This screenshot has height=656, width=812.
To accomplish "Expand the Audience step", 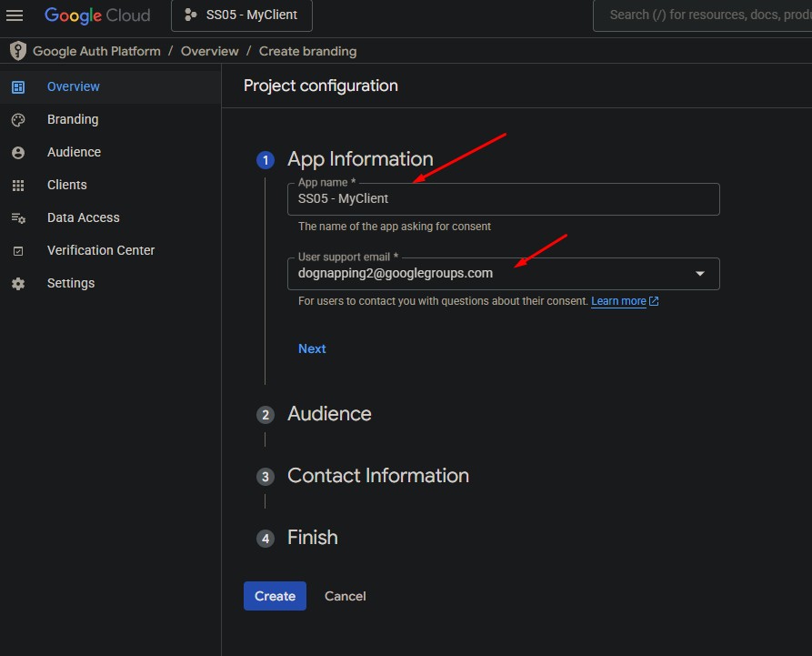I will 329,414.
